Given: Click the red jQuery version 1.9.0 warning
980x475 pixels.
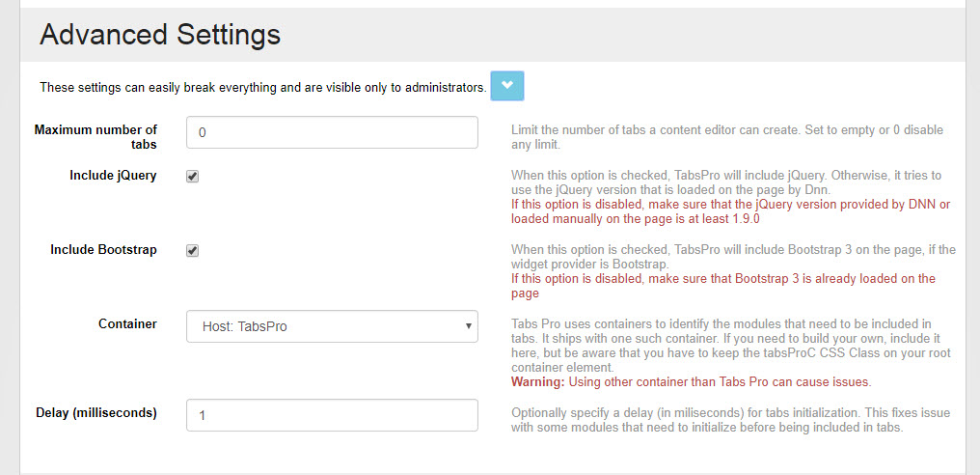Looking at the screenshot, I should click(x=730, y=211).
